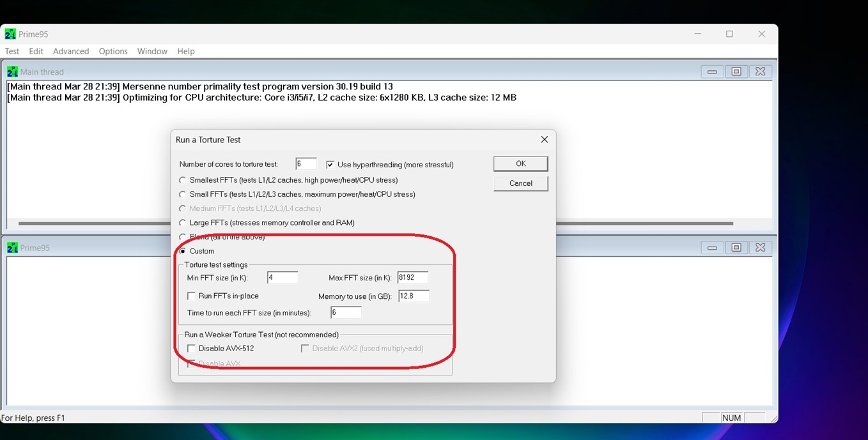
Task: Select the Custom radio option
Action: [x=183, y=251]
